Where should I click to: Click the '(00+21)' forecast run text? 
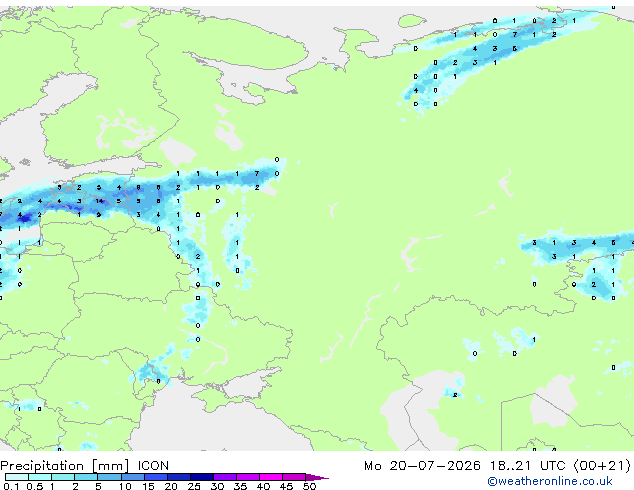coord(602,466)
